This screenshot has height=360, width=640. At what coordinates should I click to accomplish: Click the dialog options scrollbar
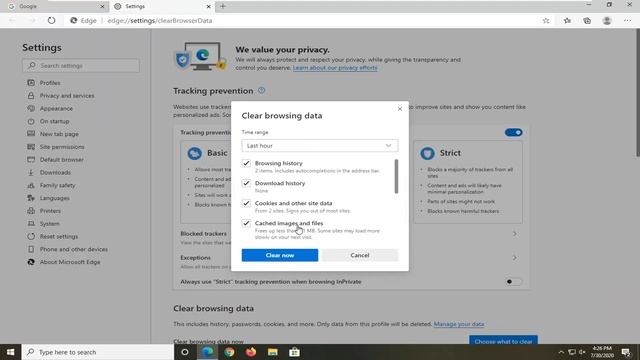396,176
